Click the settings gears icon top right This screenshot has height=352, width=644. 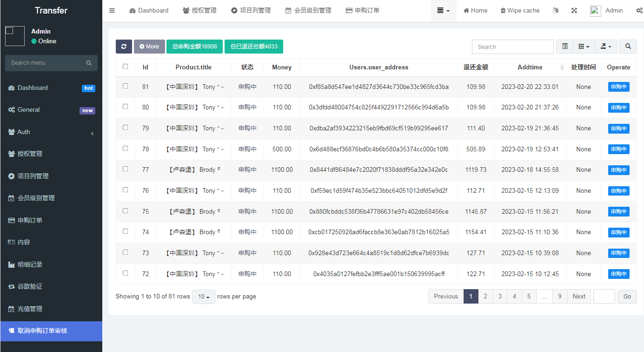[639, 10]
